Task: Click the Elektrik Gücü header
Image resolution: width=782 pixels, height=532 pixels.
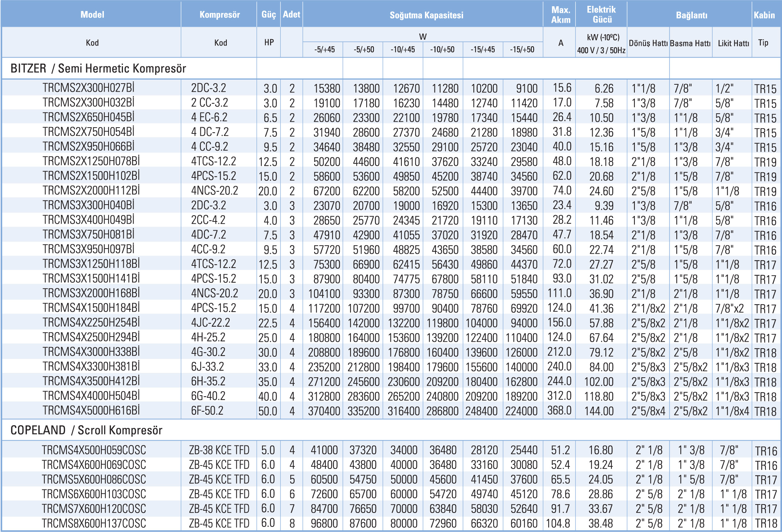Action: click(601, 15)
